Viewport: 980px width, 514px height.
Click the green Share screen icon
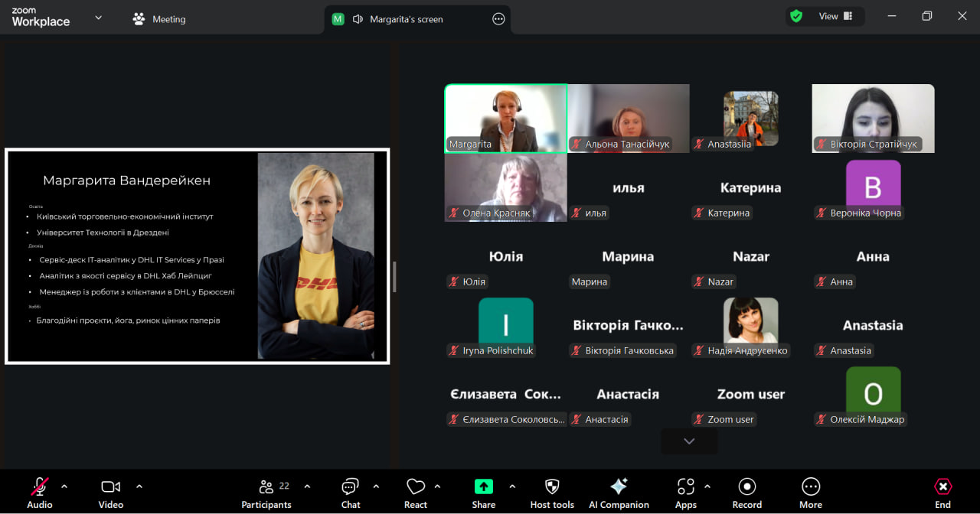point(483,487)
